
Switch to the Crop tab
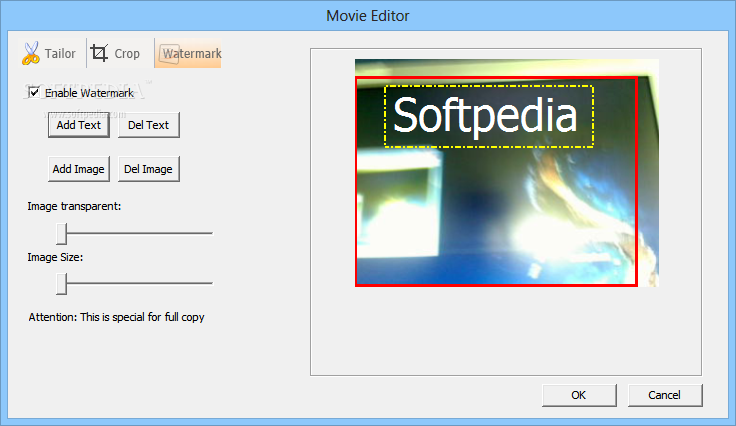[x=120, y=53]
